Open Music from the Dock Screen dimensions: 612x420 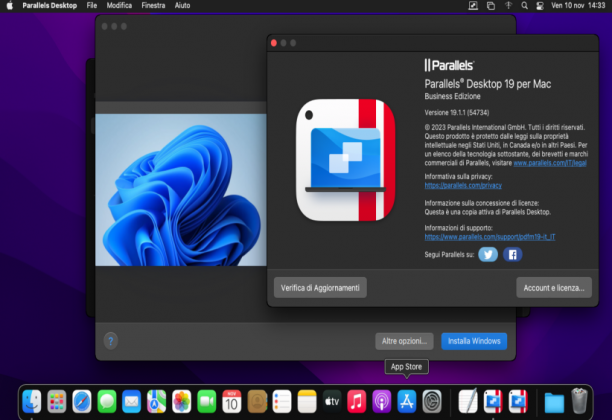click(x=357, y=401)
